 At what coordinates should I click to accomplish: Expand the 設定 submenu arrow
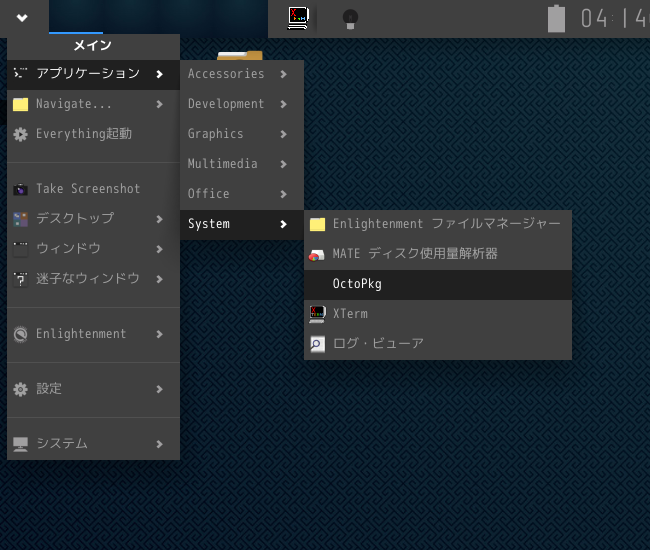(x=160, y=389)
